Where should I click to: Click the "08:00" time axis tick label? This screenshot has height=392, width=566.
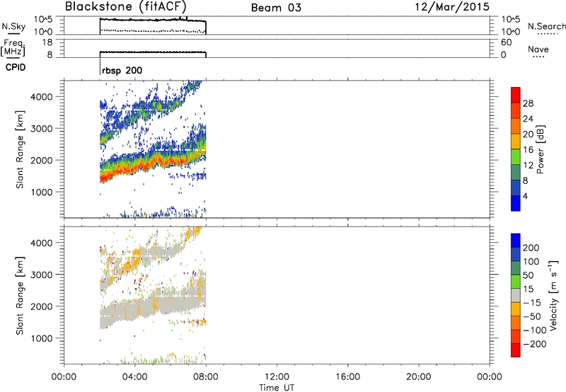[x=206, y=377]
